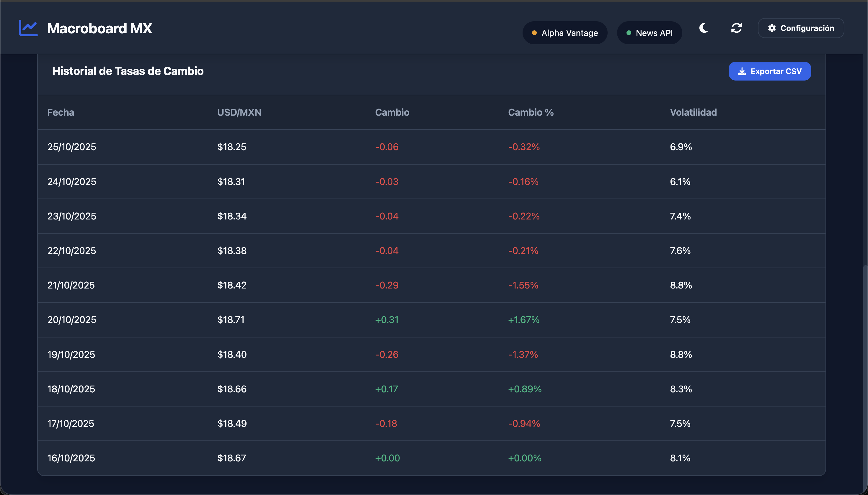The height and width of the screenshot is (495, 868).
Task: Click the Macroboard MX title text
Action: (99, 28)
